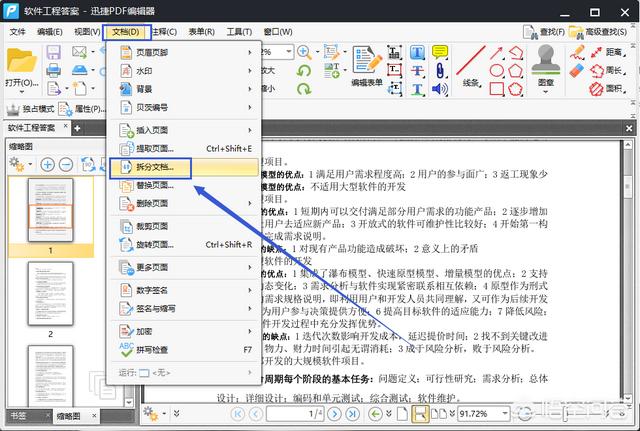Select the 线条 line drawing tool
The image size is (640, 431).
click(x=472, y=63)
